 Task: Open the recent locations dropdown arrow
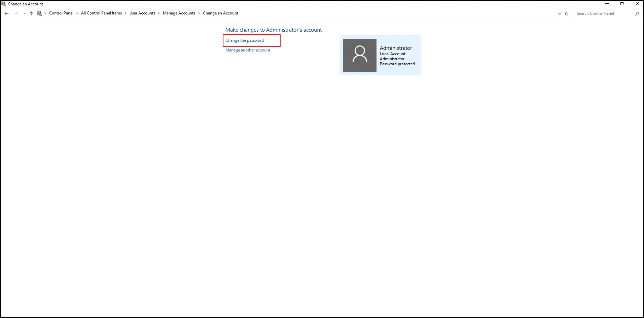(x=24, y=13)
